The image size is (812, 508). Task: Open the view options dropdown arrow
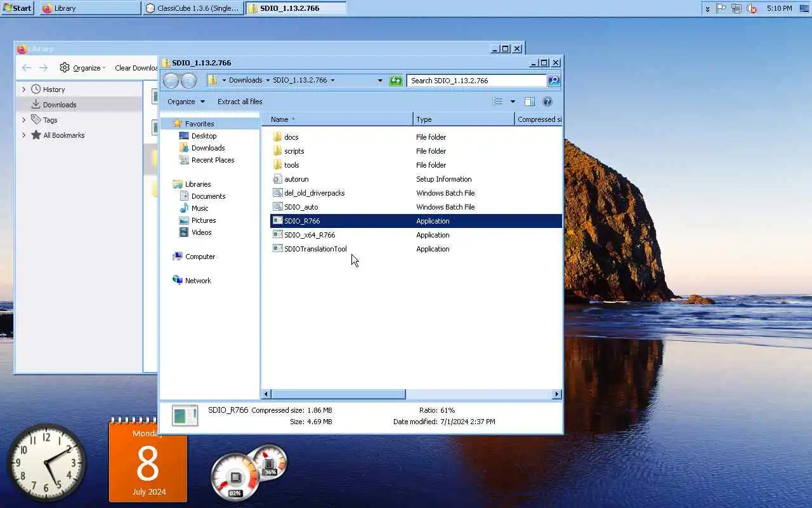click(513, 102)
